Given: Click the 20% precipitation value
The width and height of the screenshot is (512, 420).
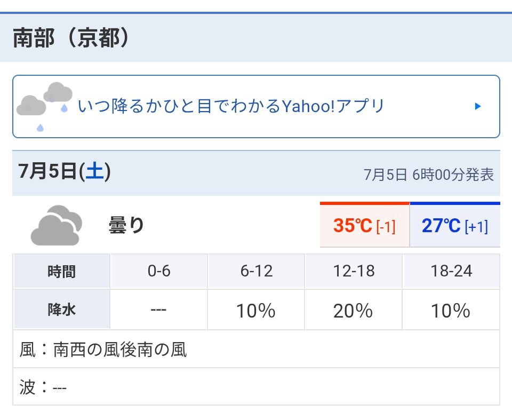Looking at the screenshot, I should click(353, 311).
